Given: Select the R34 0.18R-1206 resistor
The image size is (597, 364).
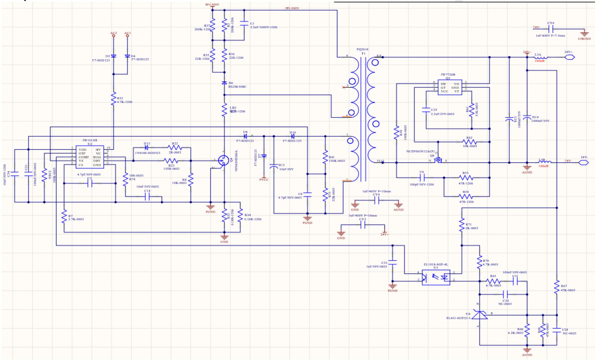Looking at the screenshot, I should tap(240, 215).
